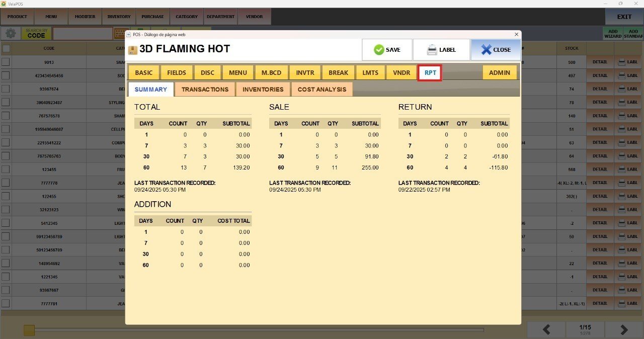Screen dimensions: 644x339
Task: Click the ADMIN button
Action: (x=499, y=72)
